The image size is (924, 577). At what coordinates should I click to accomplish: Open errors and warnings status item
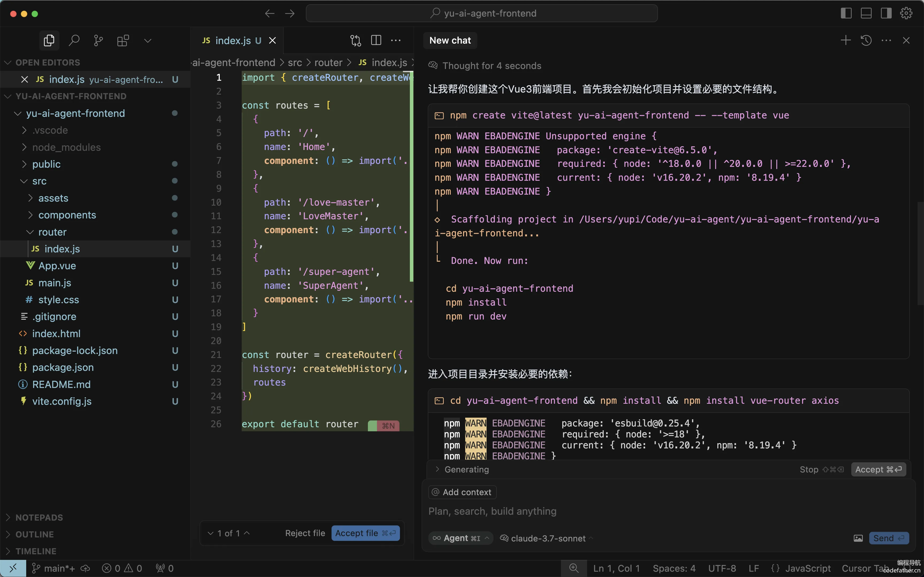coord(122,568)
